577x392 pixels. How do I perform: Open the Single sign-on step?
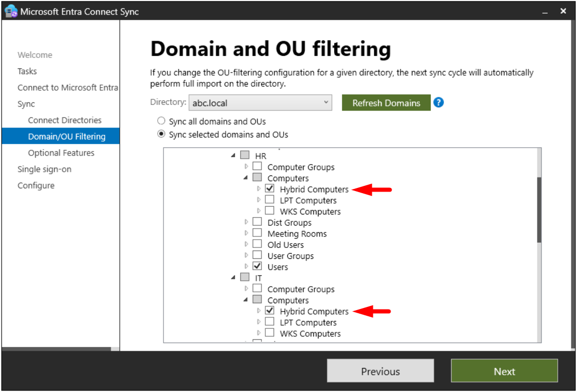(44, 169)
